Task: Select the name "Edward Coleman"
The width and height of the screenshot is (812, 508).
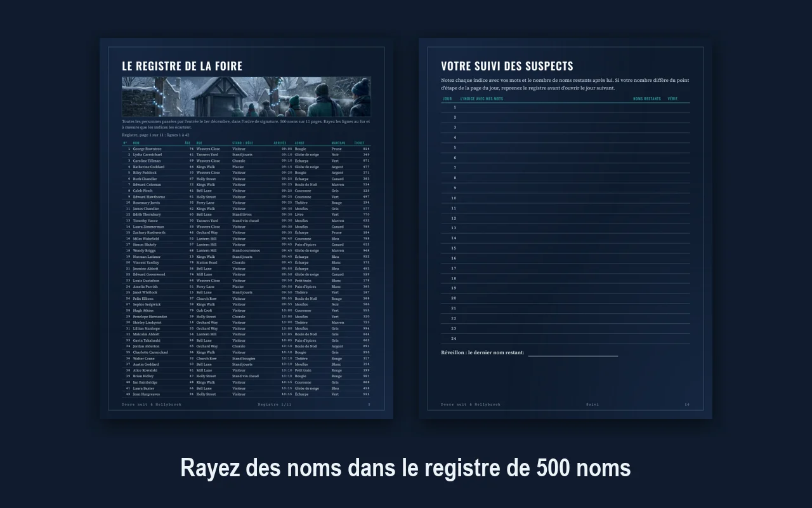Action: pyautogui.click(x=147, y=185)
